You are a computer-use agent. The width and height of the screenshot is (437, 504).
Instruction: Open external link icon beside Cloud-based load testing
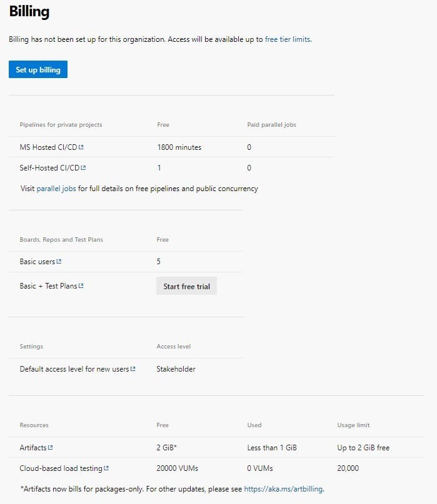click(106, 468)
